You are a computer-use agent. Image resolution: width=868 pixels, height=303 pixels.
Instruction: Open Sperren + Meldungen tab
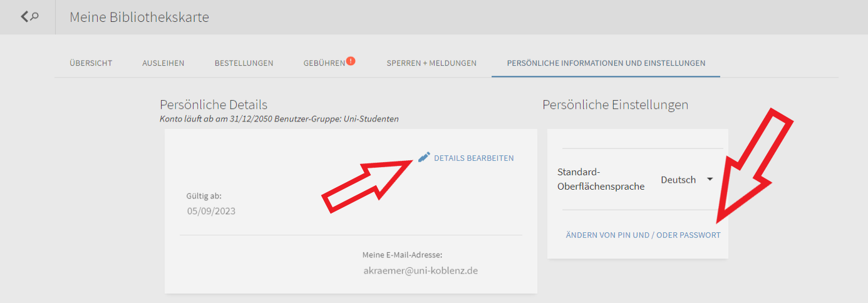431,63
